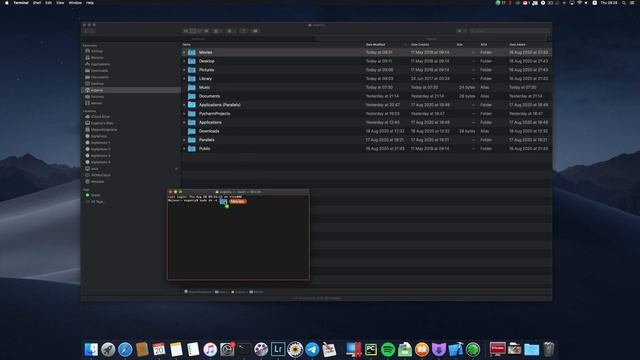640x360 pixels.
Task: Select the PycharmProjects folder name
Action: point(215,113)
